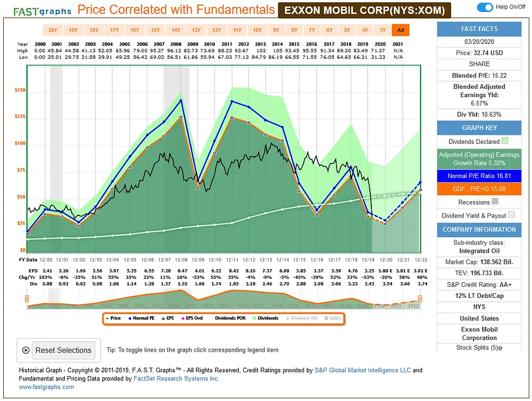Toggle the Help On/Off switch
The height and width of the screenshot is (401, 532).
point(484,7)
